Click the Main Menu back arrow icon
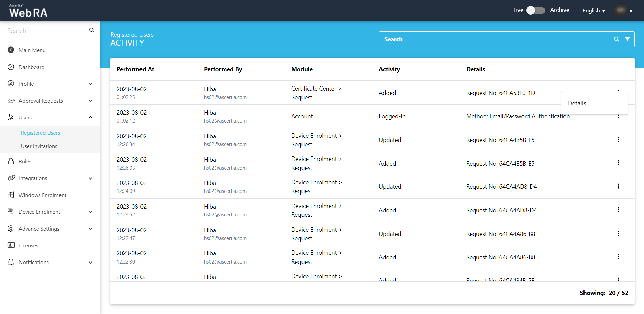 tap(11, 50)
